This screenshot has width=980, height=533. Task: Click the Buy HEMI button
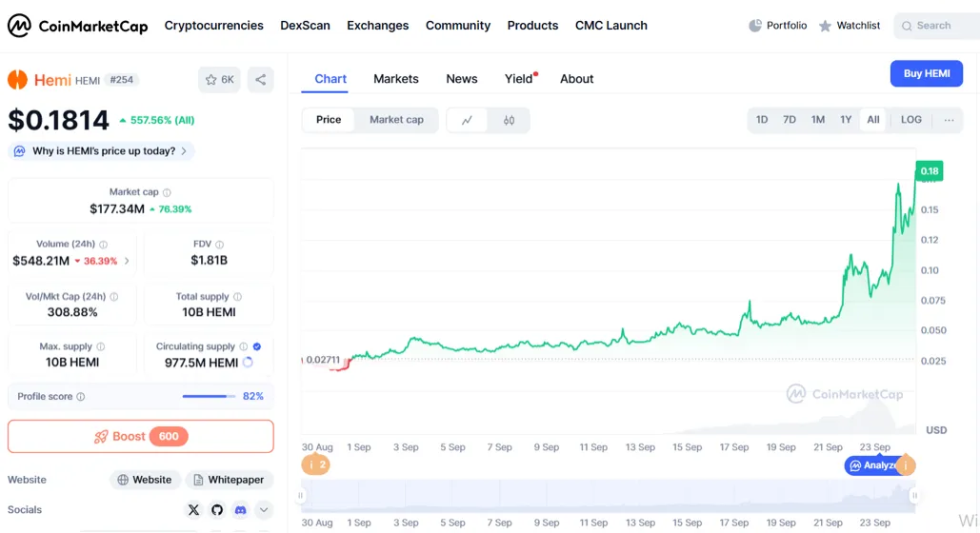coord(926,73)
